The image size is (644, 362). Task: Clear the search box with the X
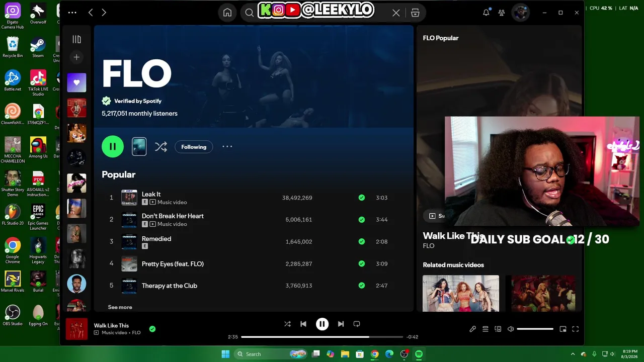(x=396, y=13)
